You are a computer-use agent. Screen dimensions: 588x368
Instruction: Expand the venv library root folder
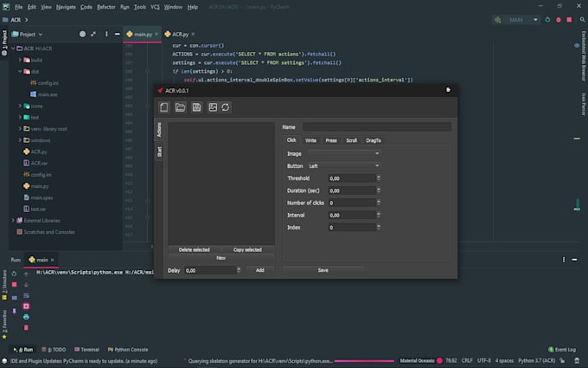(20, 129)
